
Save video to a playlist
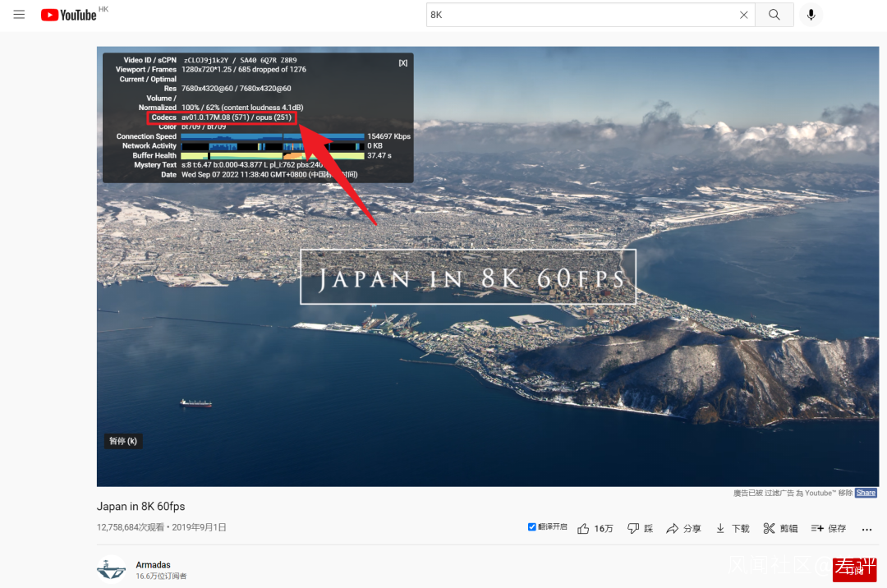[829, 528]
